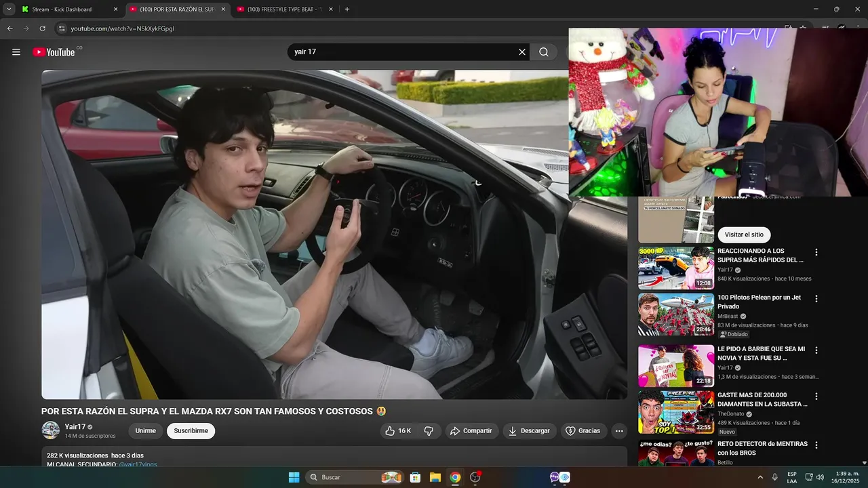
Task: Open LE PIDO A BARBIE thumbnail
Action: (x=676, y=366)
